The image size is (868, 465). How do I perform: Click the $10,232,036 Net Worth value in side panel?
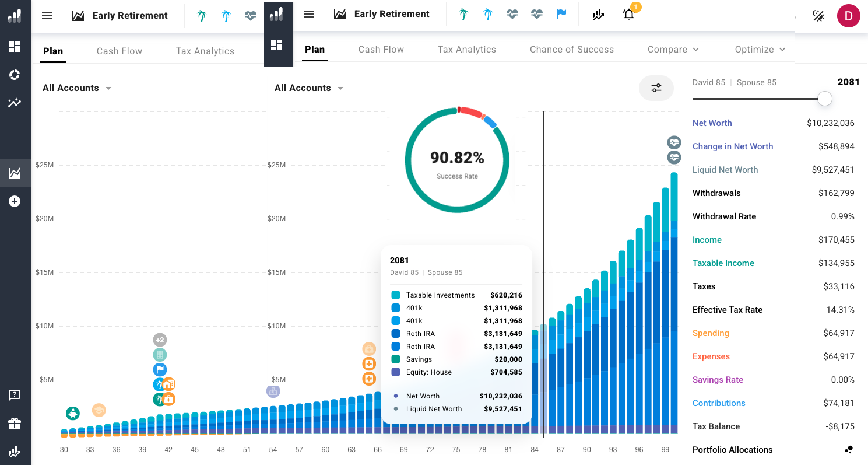click(831, 123)
